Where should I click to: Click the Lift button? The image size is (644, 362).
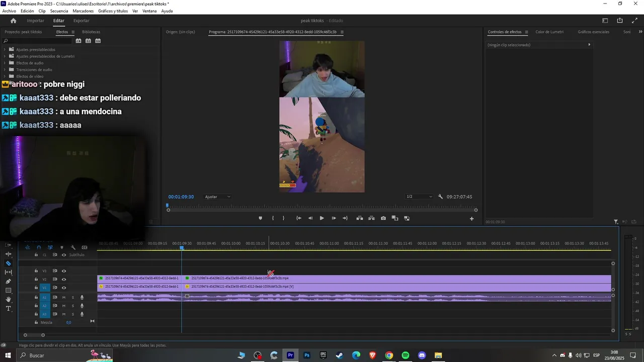click(360, 218)
